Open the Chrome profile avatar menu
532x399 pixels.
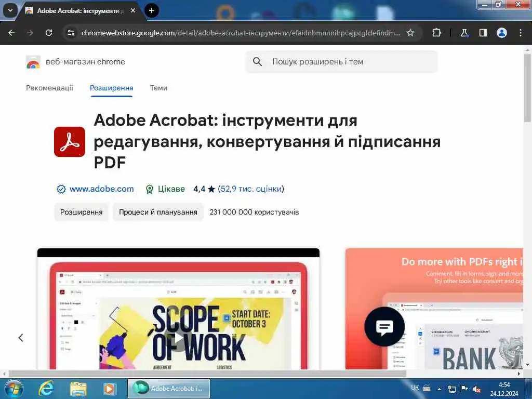click(x=502, y=33)
